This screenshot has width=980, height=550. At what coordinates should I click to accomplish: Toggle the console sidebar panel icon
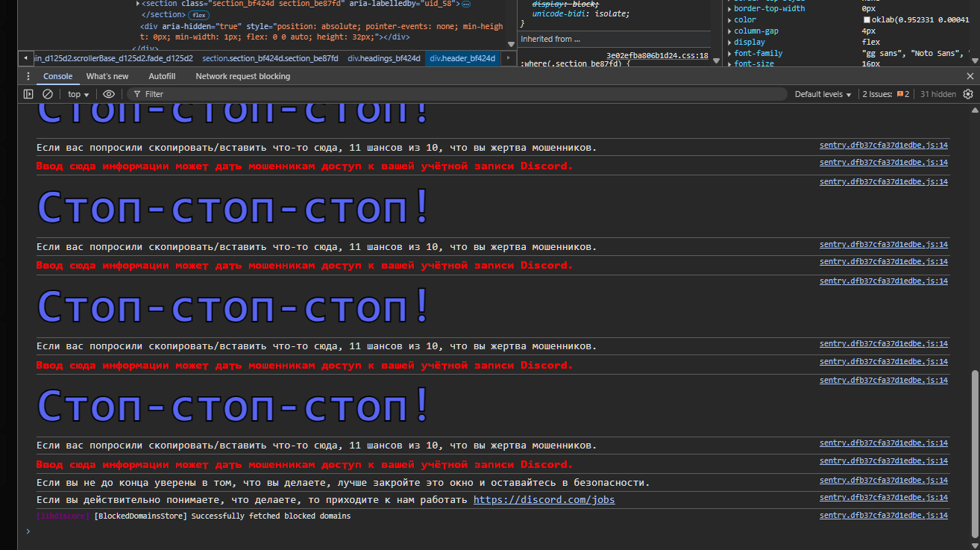28,94
